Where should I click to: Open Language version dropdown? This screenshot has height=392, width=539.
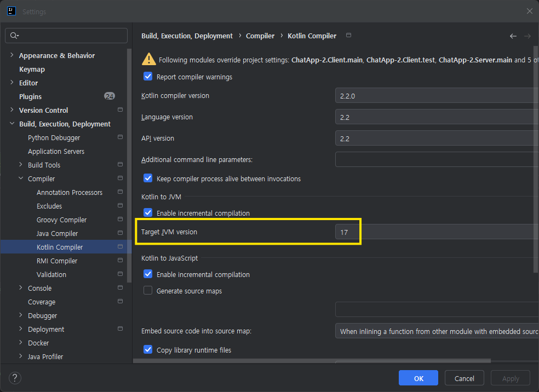437,117
